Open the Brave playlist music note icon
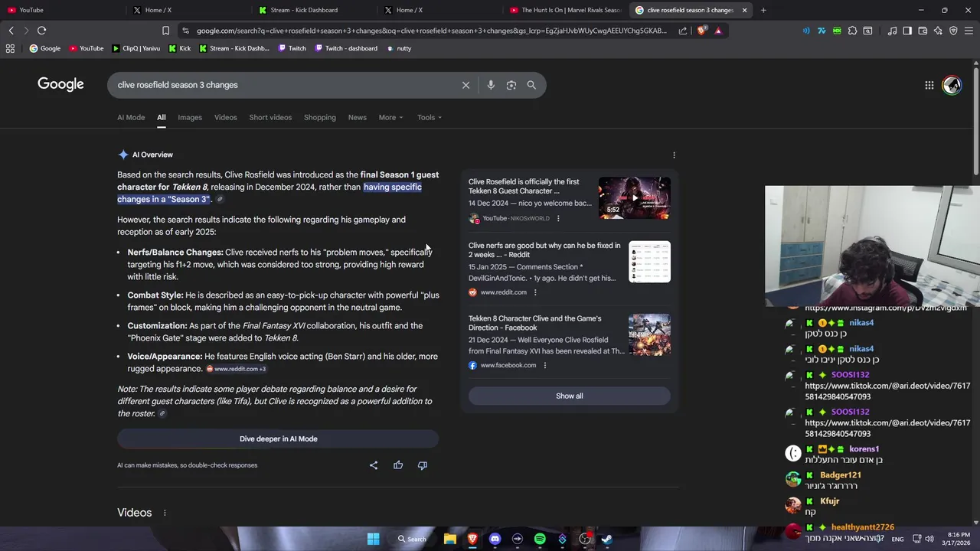980x551 pixels. [892, 31]
